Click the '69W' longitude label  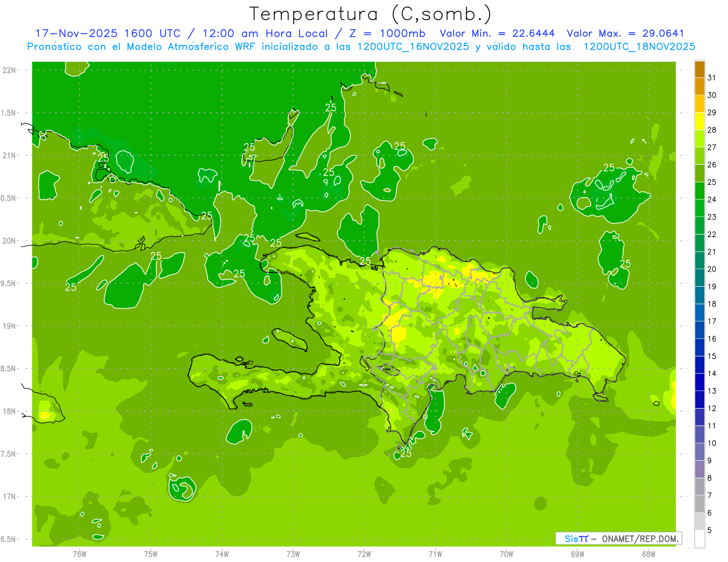pos(578,554)
